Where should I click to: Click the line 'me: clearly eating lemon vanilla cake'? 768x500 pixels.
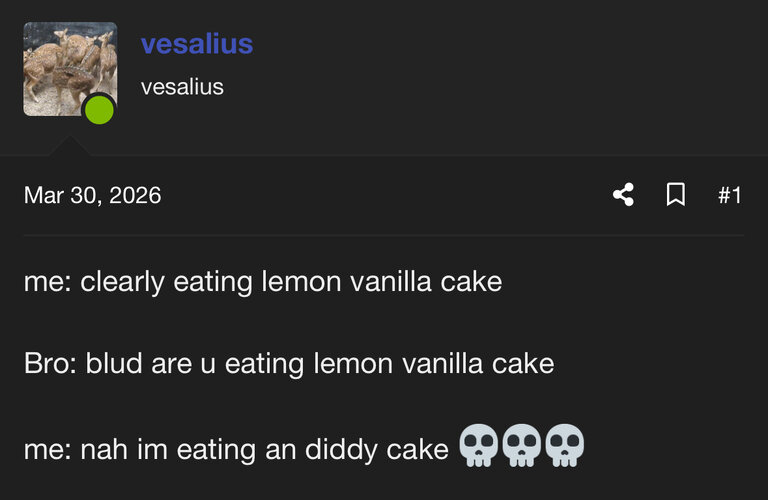click(263, 282)
